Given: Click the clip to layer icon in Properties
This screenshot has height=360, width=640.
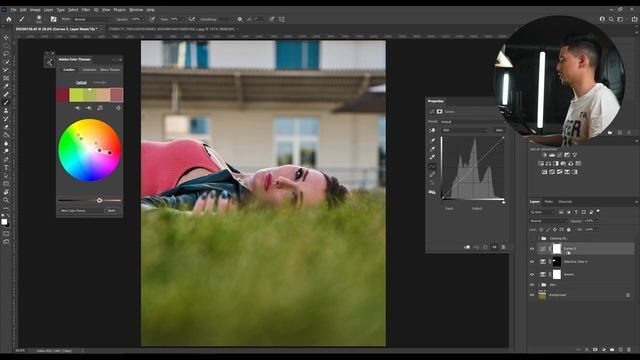Looking at the screenshot, I should click(x=467, y=247).
